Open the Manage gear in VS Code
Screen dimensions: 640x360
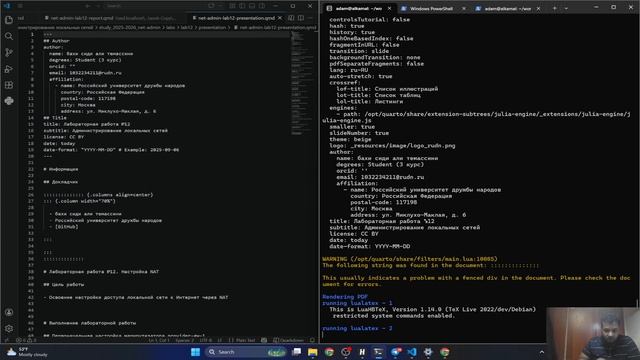[9, 329]
